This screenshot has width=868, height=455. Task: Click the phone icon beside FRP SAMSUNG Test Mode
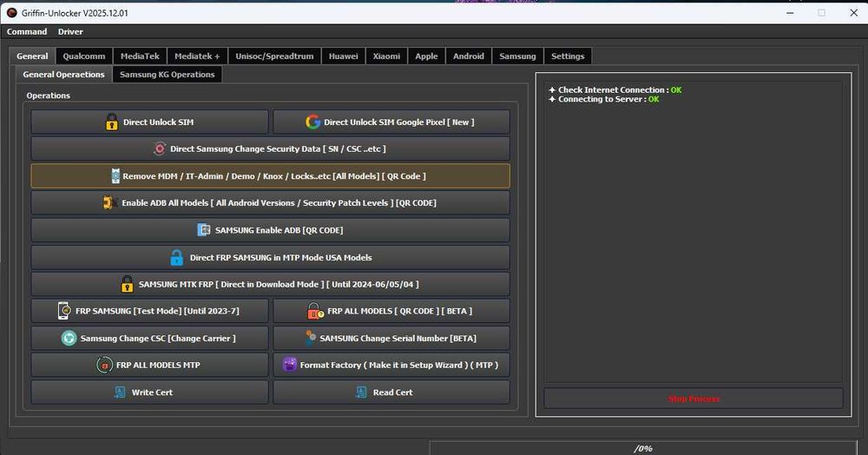click(x=63, y=311)
